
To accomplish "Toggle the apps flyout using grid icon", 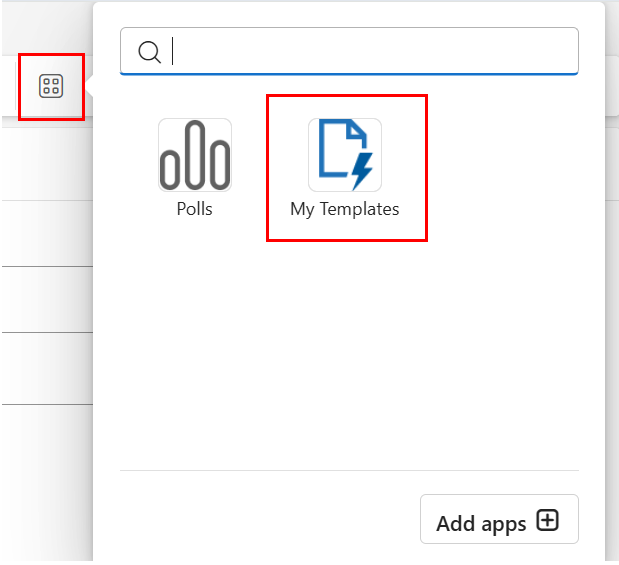I will click(51, 86).
